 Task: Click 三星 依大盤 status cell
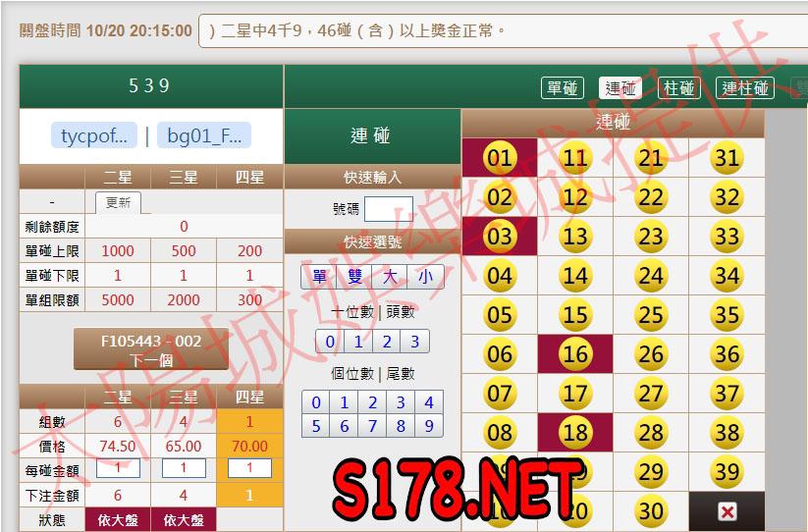click(184, 519)
